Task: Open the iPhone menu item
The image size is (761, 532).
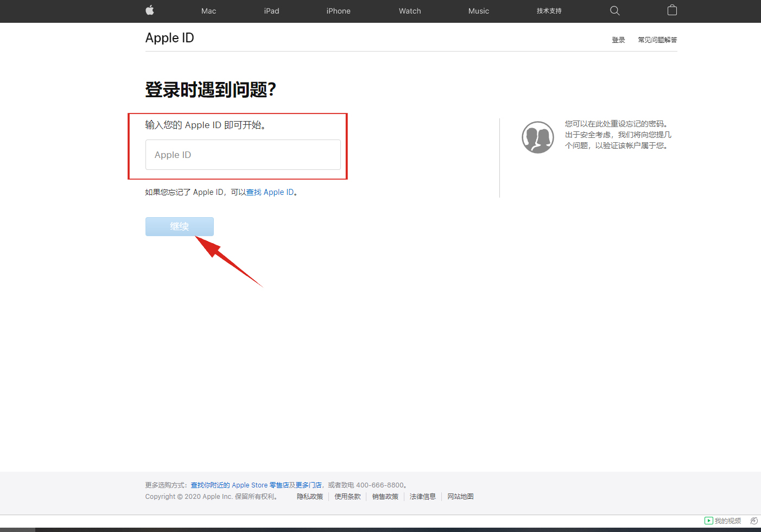Action: click(x=338, y=11)
